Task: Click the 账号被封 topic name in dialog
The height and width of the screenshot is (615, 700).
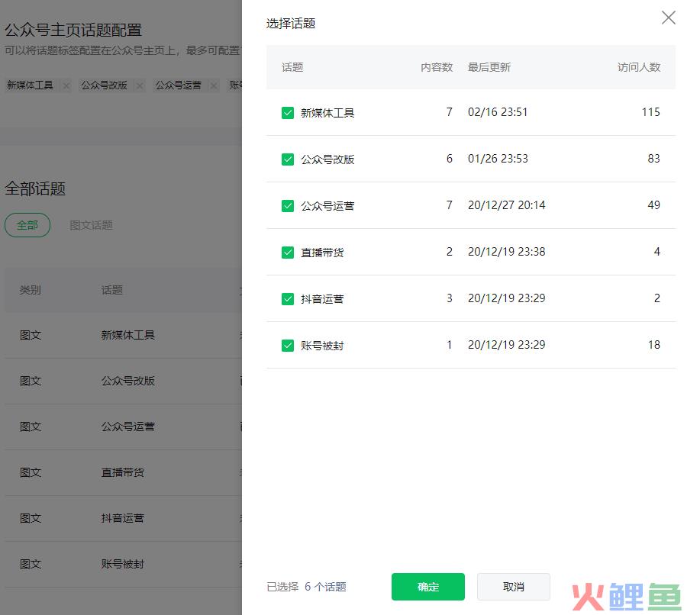Action: click(x=322, y=346)
